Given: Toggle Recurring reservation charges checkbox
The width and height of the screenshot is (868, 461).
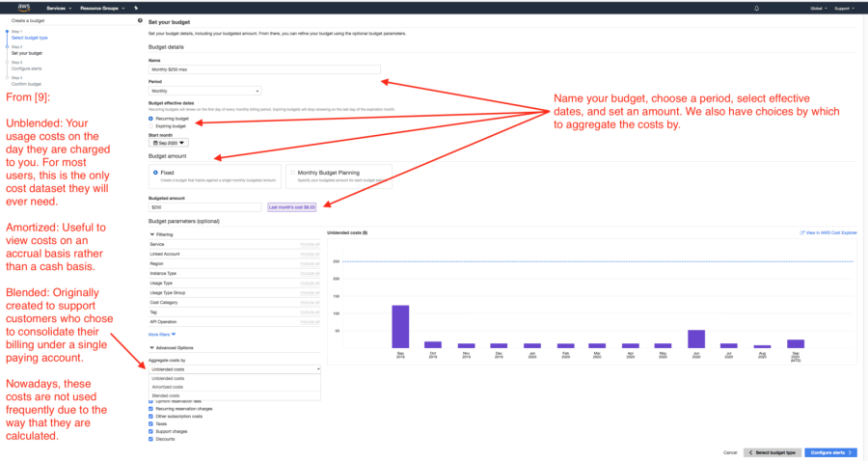Looking at the screenshot, I should [x=150, y=409].
